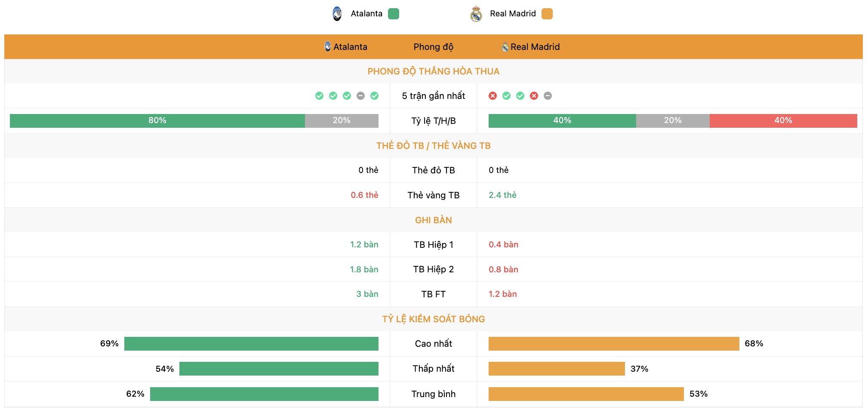Click the Real Madrid header column title

point(535,47)
